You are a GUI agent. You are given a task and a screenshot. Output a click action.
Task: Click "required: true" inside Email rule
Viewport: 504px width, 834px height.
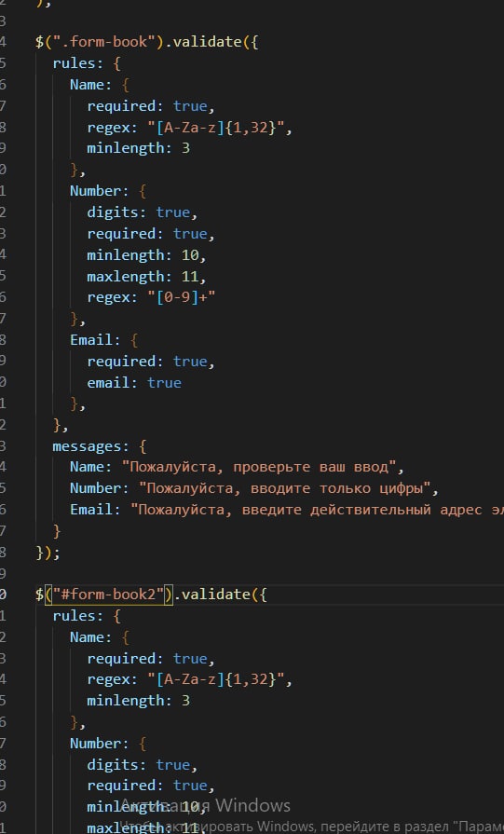point(147,362)
